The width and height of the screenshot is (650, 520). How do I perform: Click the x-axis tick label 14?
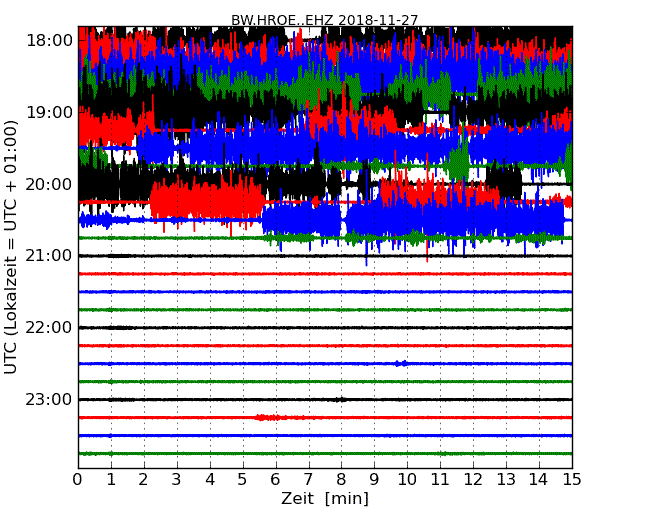(x=538, y=479)
